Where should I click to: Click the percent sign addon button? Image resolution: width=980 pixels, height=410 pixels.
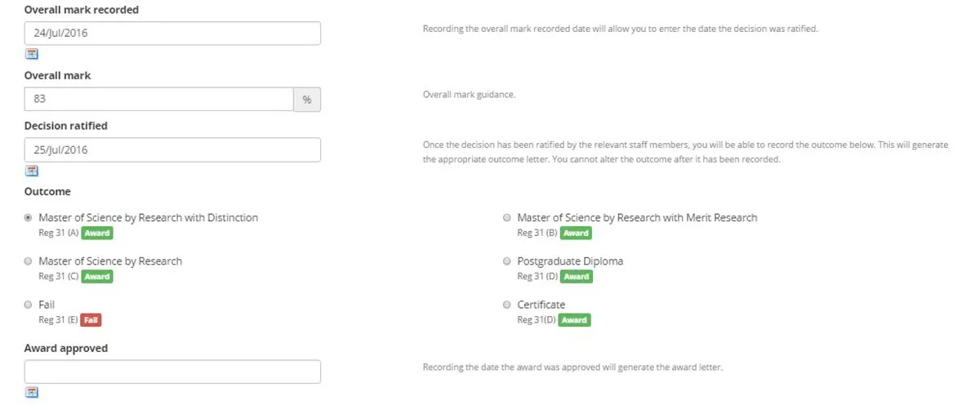[307, 100]
